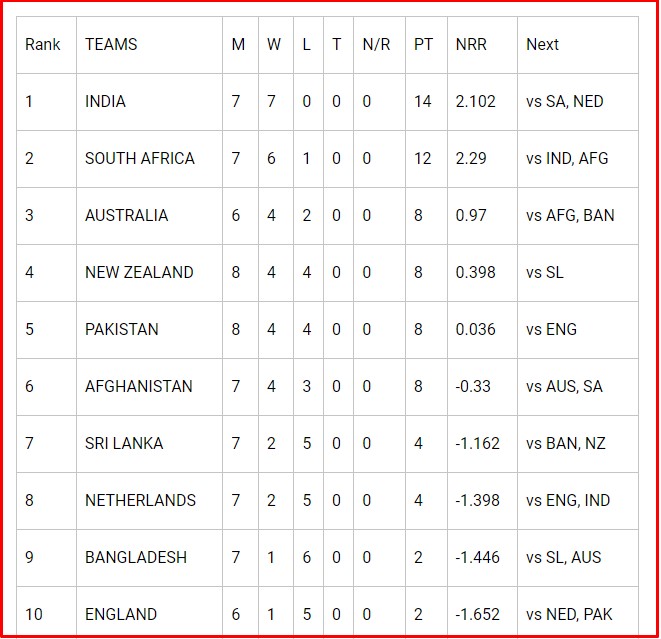Viewport: 661px width, 639px height.
Task: Click the TEAMS column header
Action: click(x=111, y=44)
